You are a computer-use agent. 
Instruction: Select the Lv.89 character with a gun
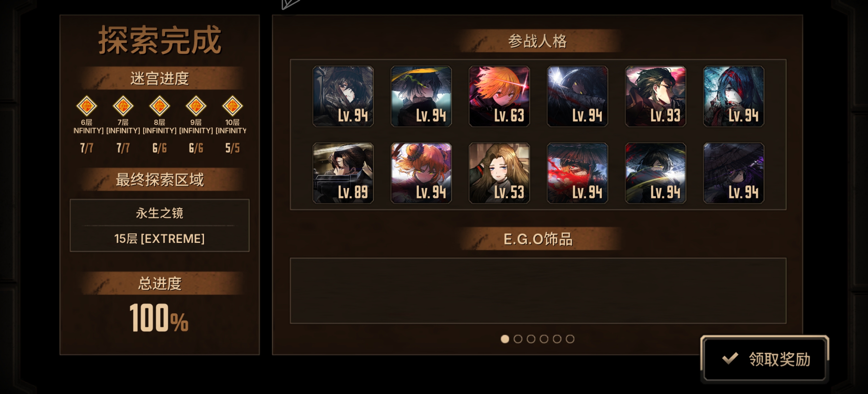click(343, 173)
